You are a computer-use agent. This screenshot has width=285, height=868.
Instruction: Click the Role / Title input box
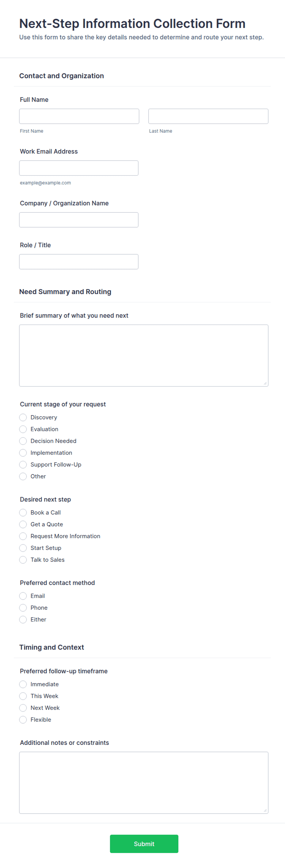tap(79, 262)
